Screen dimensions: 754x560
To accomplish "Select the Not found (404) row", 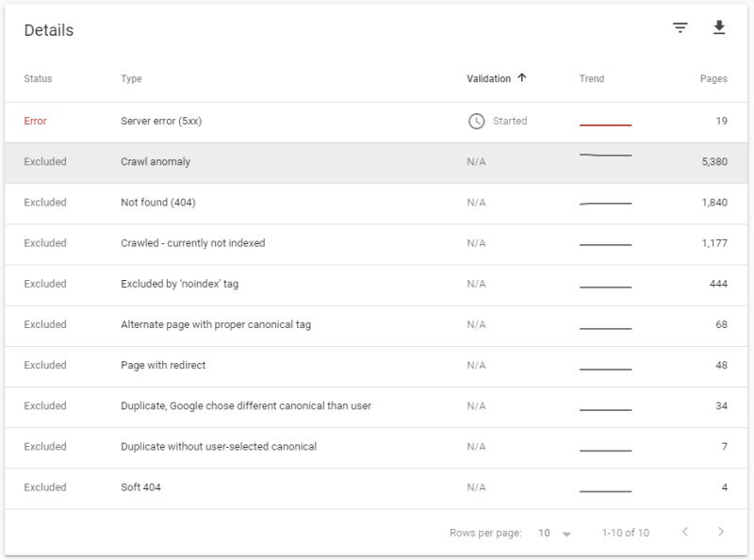I will 283,200.
